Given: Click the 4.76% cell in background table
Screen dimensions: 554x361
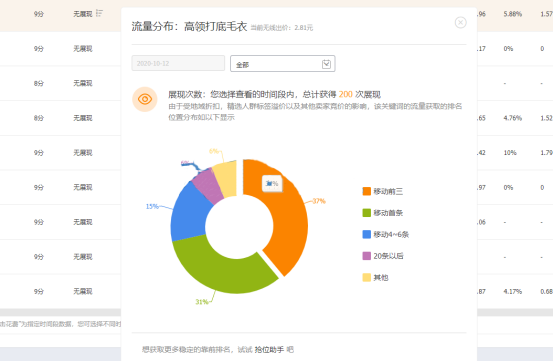Looking at the screenshot, I should pos(513,118).
